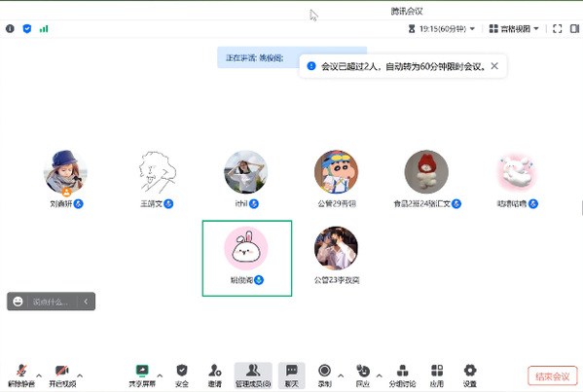This screenshot has width=583, height=392.
Task: Open the breakout rooms feature
Action: coord(402,375)
